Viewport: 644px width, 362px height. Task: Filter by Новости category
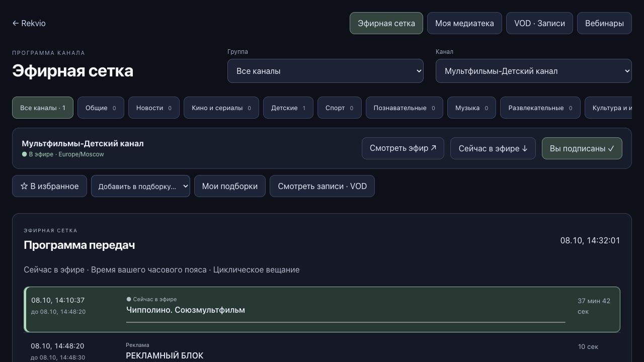coord(154,108)
